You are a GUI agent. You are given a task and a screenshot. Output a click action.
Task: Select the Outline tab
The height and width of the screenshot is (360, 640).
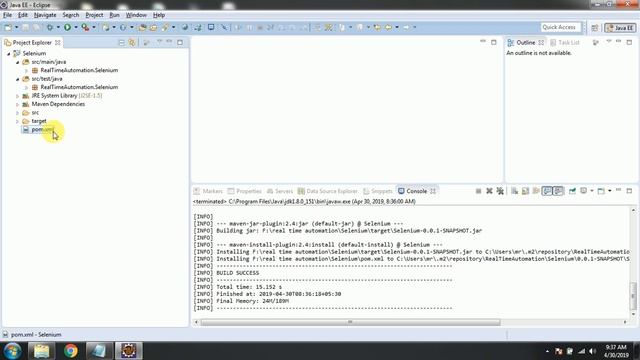pyautogui.click(x=525, y=42)
